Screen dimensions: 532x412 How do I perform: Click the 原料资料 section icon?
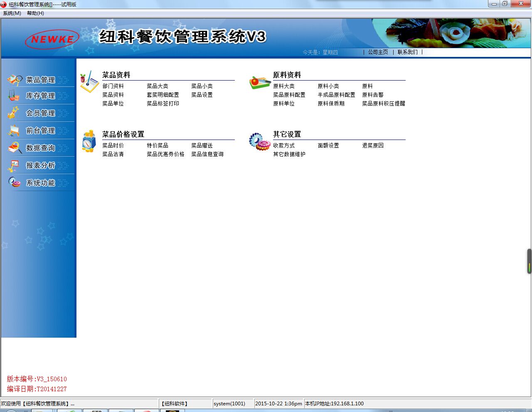tap(260, 82)
